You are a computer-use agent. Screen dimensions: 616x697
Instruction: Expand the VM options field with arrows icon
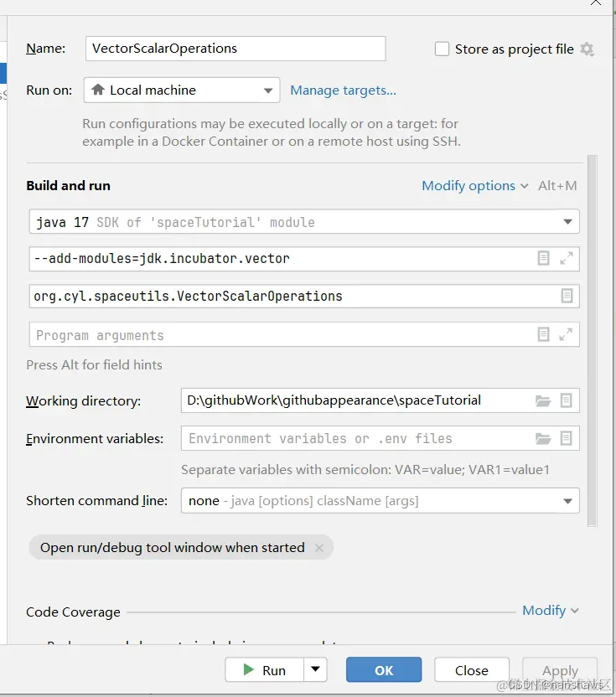pyautogui.click(x=566, y=258)
